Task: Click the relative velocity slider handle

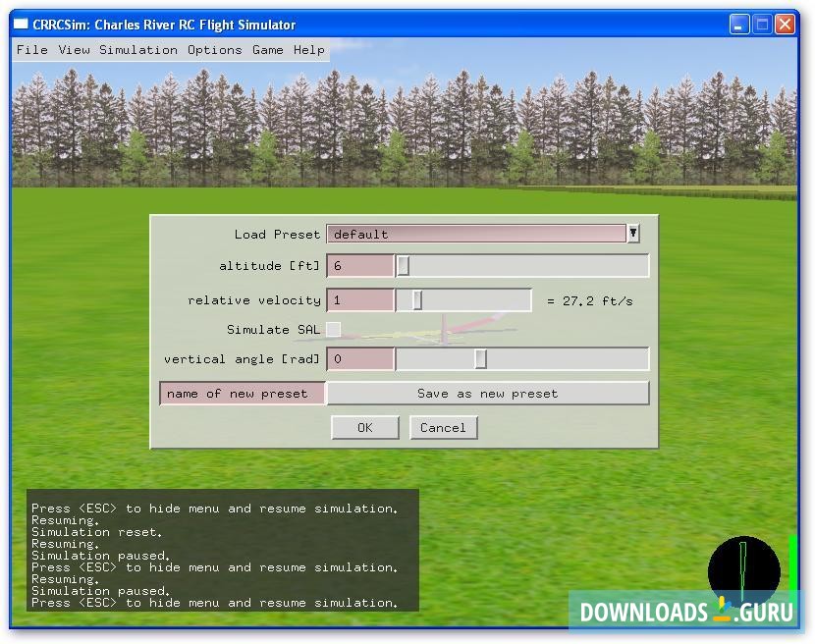Action: pos(417,299)
